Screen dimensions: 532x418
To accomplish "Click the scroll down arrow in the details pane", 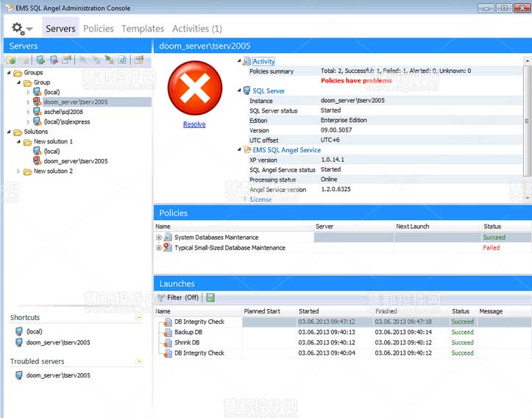I will click(x=528, y=198).
